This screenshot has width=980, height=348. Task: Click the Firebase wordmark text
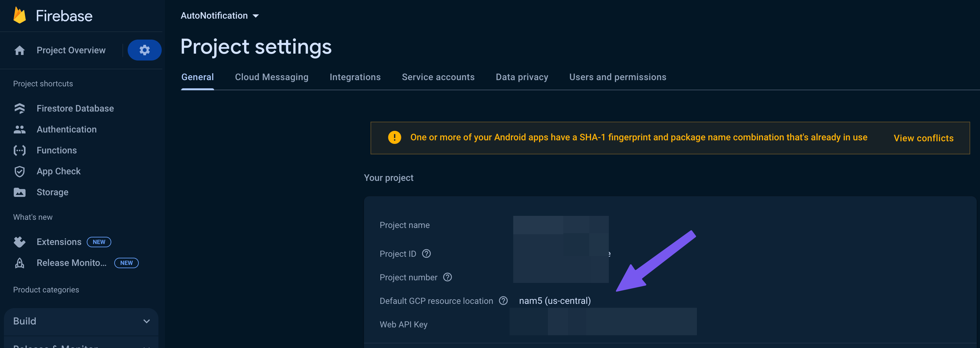coord(64,16)
